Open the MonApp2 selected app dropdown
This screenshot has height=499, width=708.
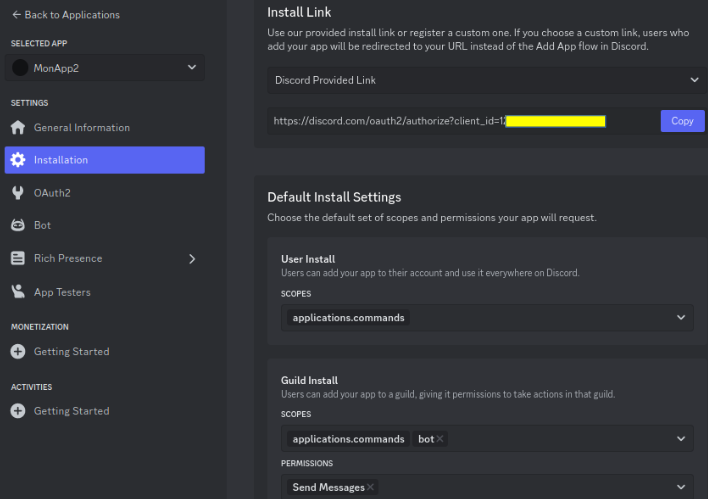click(105, 68)
